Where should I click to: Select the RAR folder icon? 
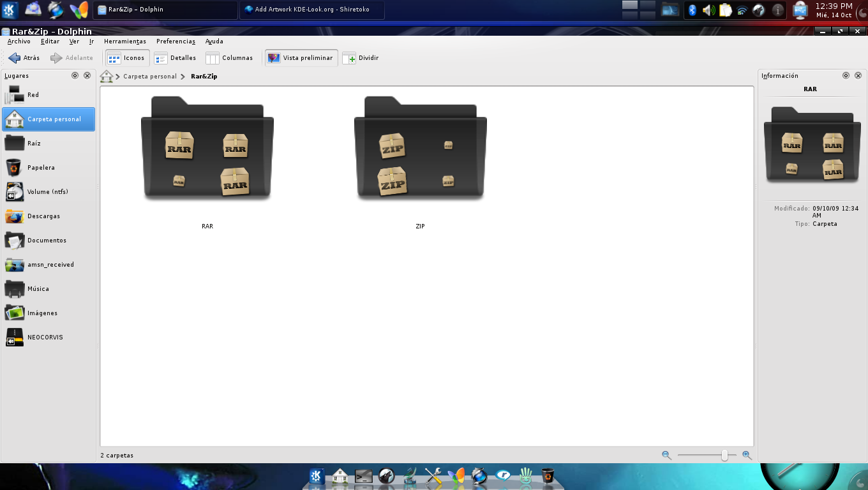click(207, 149)
